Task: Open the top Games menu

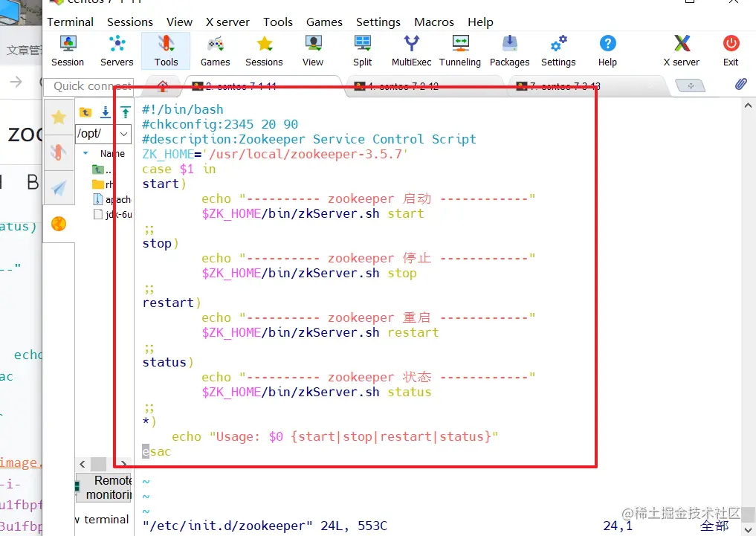Action: pyautogui.click(x=324, y=22)
